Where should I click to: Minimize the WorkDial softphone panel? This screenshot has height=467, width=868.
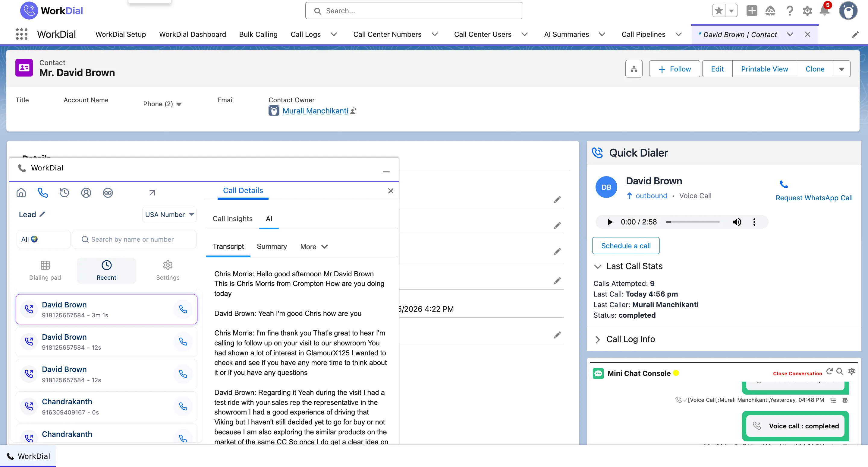386,172
